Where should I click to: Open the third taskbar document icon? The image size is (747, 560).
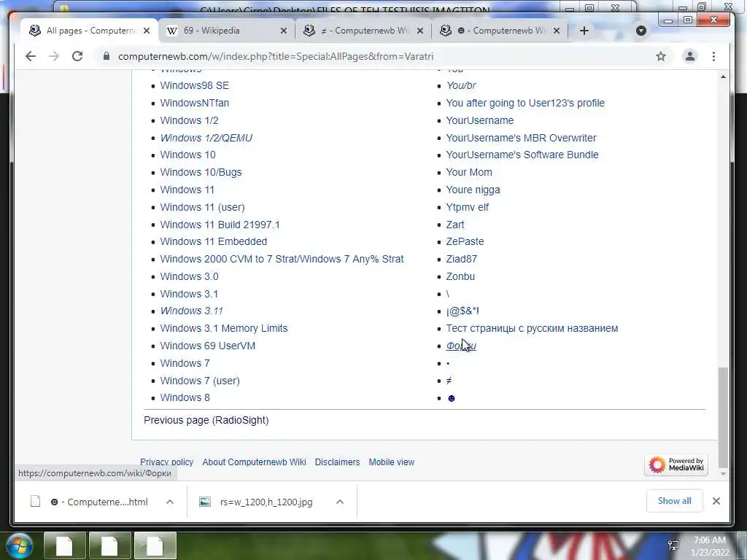[155, 545]
